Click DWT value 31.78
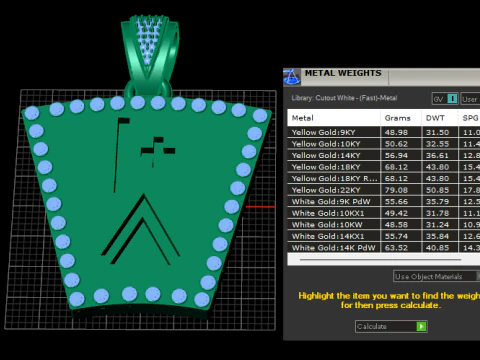This screenshot has height=360, width=480. (437, 213)
